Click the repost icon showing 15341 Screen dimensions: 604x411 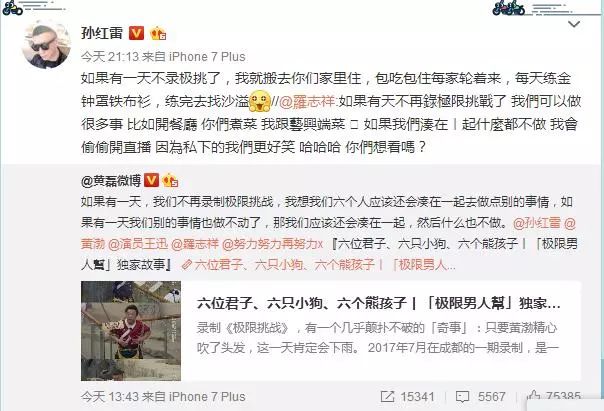pos(387,397)
